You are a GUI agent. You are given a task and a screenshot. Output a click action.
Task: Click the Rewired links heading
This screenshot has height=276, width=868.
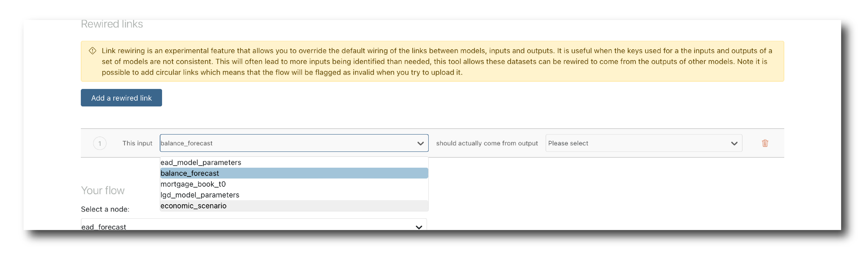pyautogui.click(x=112, y=24)
